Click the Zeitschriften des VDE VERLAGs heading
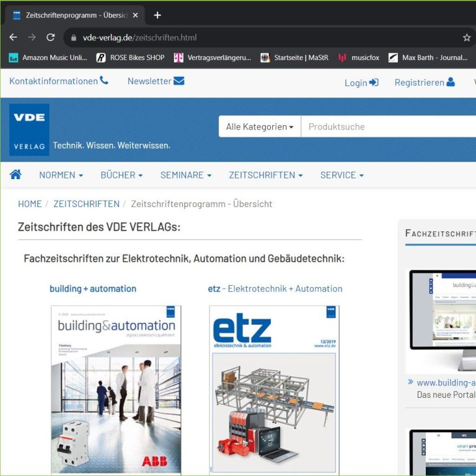This screenshot has height=476, width=476. (99, 227)
